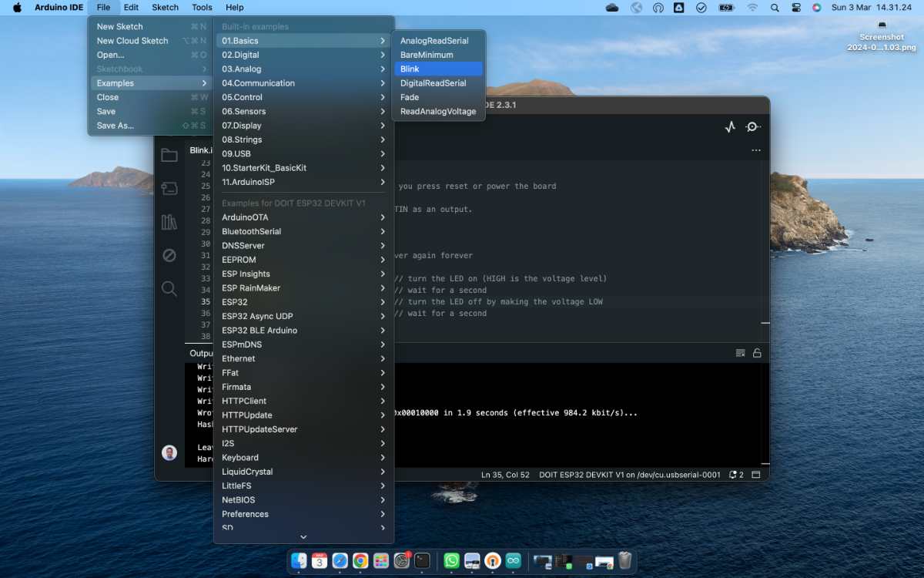Expand the 11.ArduinoISP examples submenu
Screen dimensions: 924x578
303,182
